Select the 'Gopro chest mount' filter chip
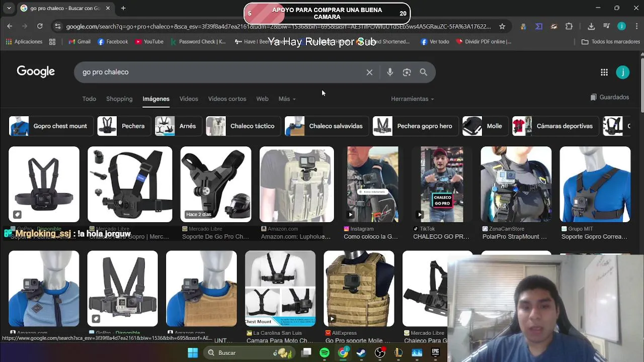 tap(51, 126)
